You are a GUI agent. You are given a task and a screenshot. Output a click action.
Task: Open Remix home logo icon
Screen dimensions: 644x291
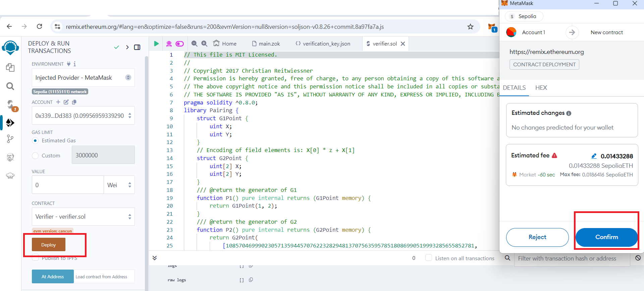coord(10,48)
